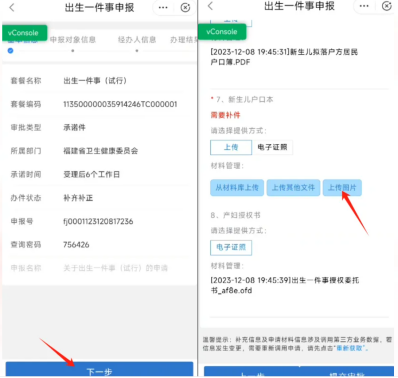
Task: Select 承诺件 approval type text
Action: click(74, 127)
